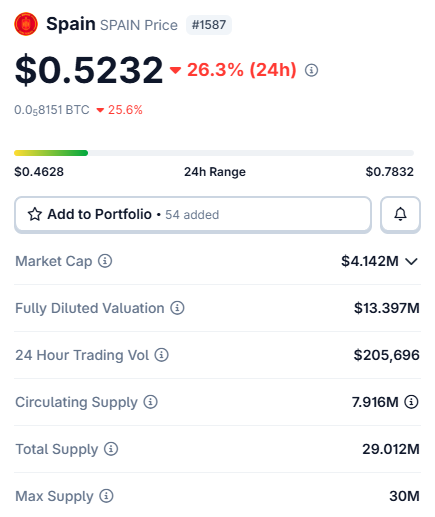Click the $4.142M market cap value
The image size is (435, 517).
click(370, 261)
